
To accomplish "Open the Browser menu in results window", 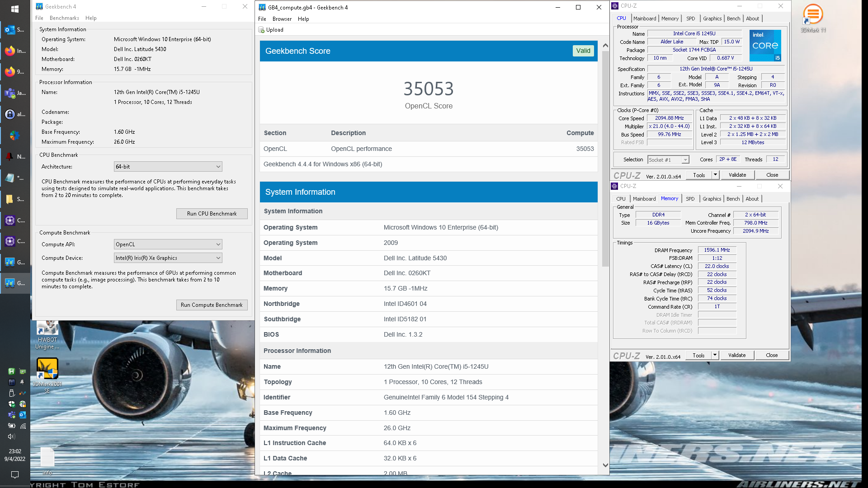I will (282, 19).
